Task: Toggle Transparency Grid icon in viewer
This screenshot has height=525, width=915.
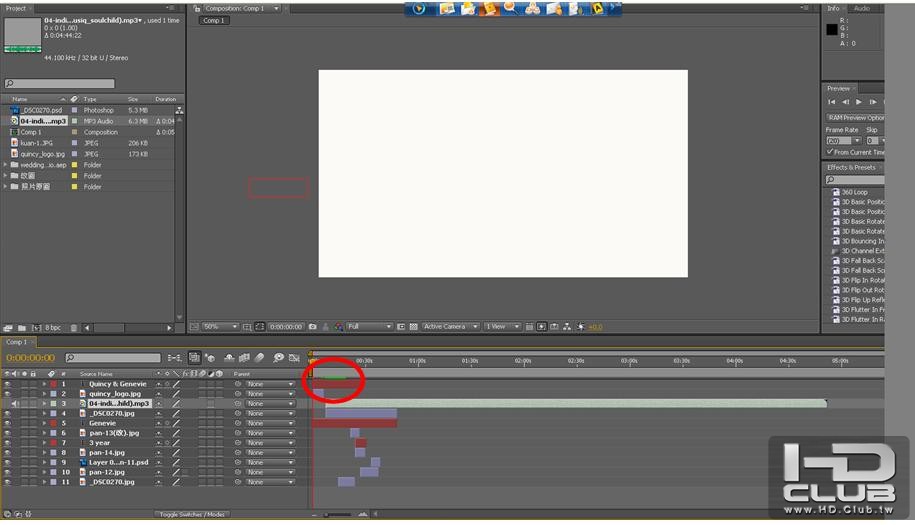Action: pyautogui.click(x=414, y=327)
